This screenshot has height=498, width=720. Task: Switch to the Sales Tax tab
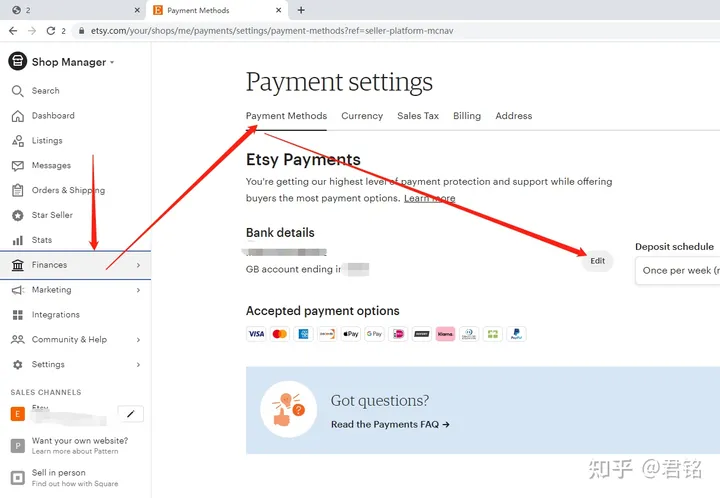point(418,116)
